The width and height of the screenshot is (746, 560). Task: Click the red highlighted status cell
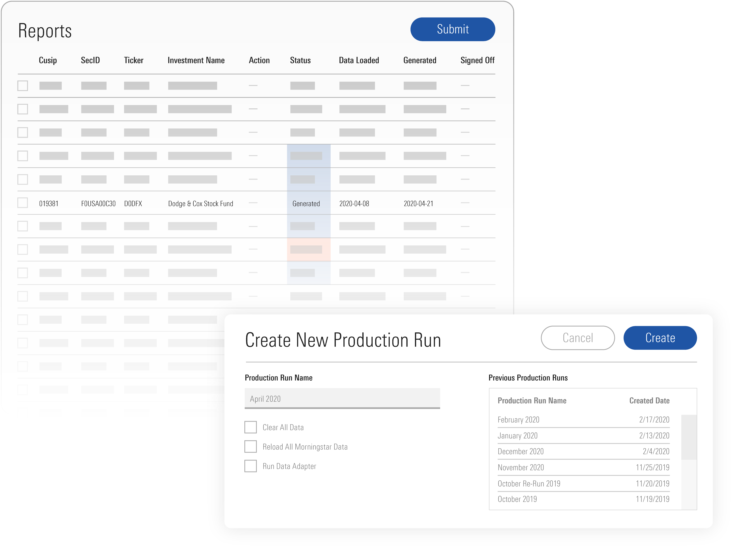309,250
